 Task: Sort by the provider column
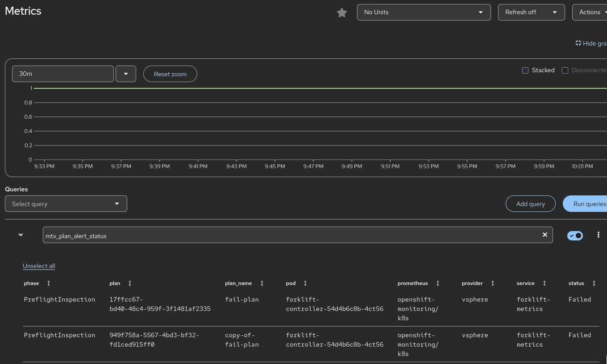(x=493, y=283)
